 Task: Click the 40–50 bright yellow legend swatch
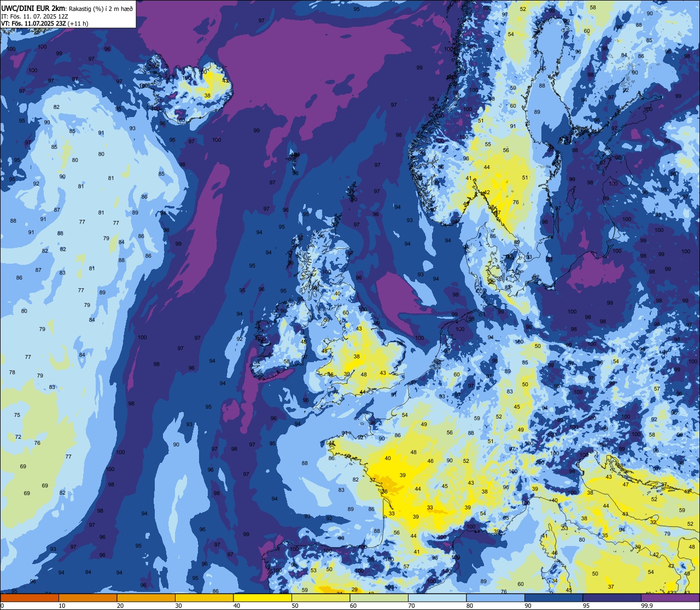tap(262, 597)
